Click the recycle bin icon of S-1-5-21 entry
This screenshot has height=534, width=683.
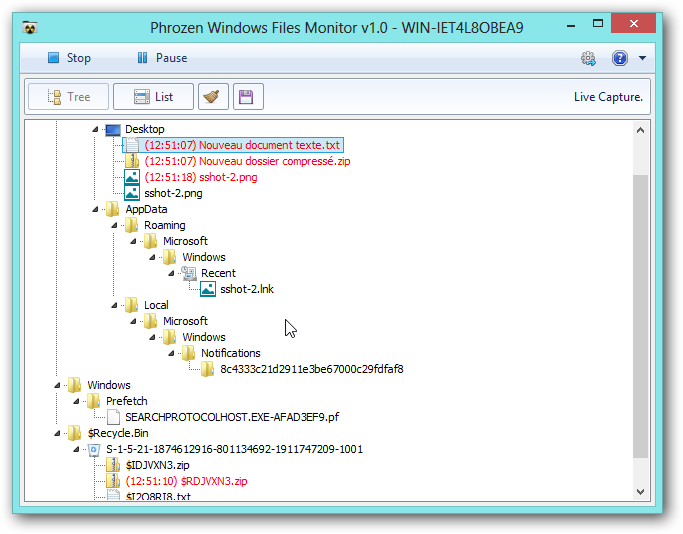click(x=94, y=450)
